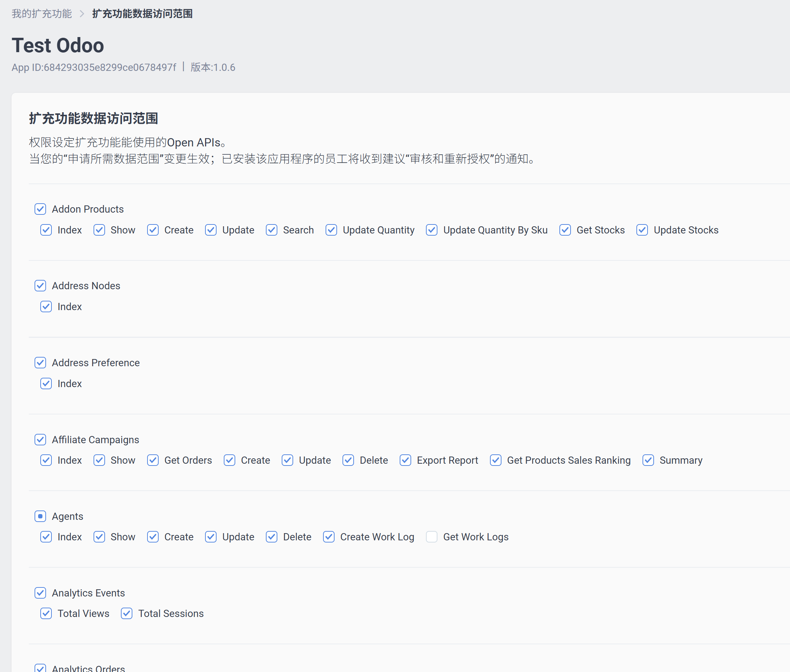
Task: Uncheck Summary under Affiliate Campaigns
Action: [x=648, y=460]
